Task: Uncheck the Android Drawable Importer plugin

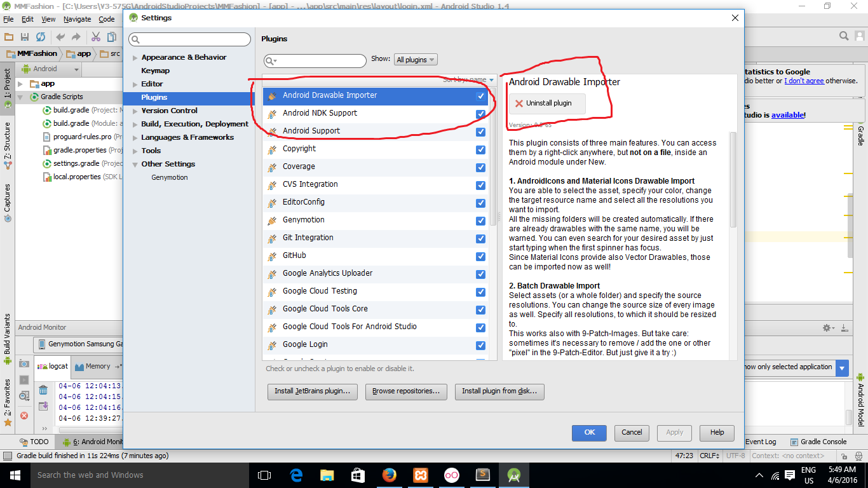Action: (x=481, y=96)
